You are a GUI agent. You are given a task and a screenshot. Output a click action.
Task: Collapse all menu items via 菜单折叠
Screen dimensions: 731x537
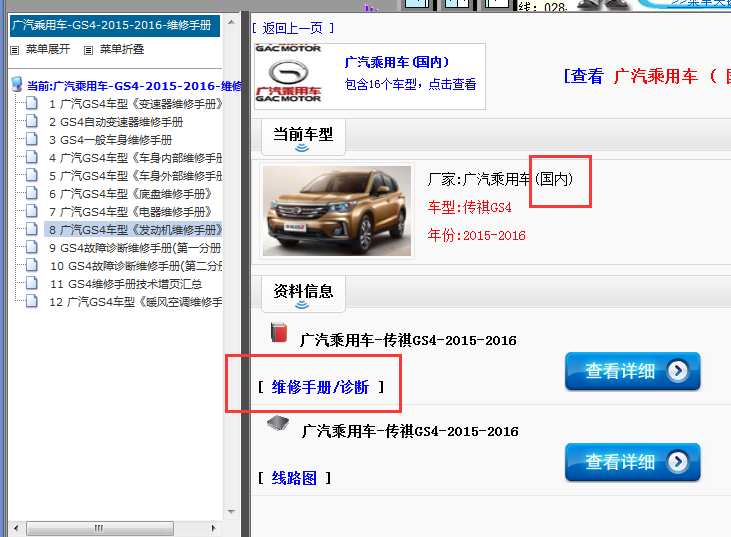tap(122, 49)
